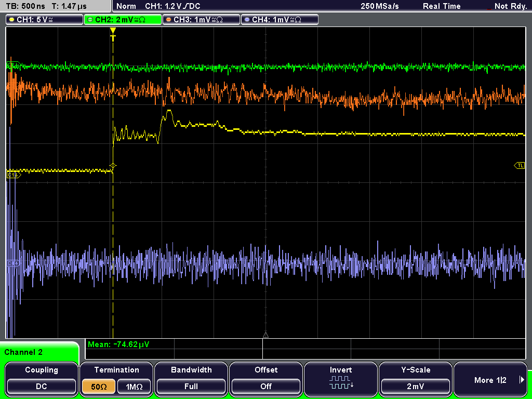
Task: Click the time reference triangle at grid bottom
Action: pos(265,335)
